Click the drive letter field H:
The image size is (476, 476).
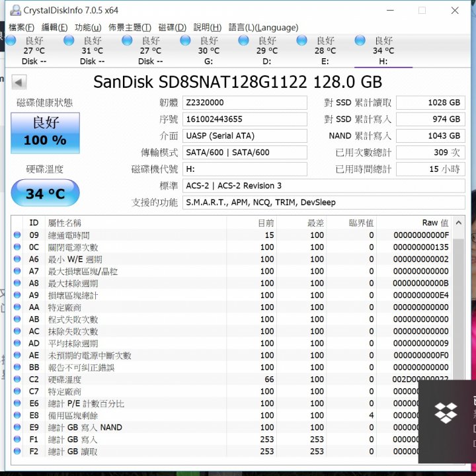[x=245, y=169]
